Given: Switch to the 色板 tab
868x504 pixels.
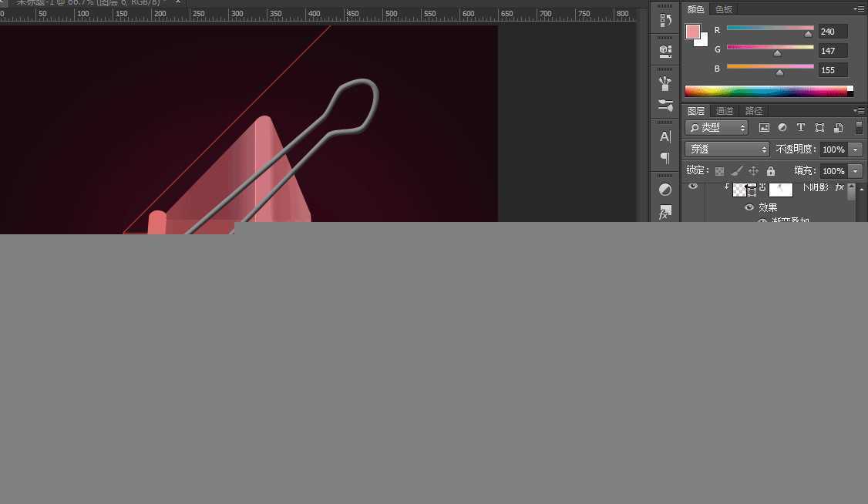Looking at the screenshot, I should click(x=724, y=9).
